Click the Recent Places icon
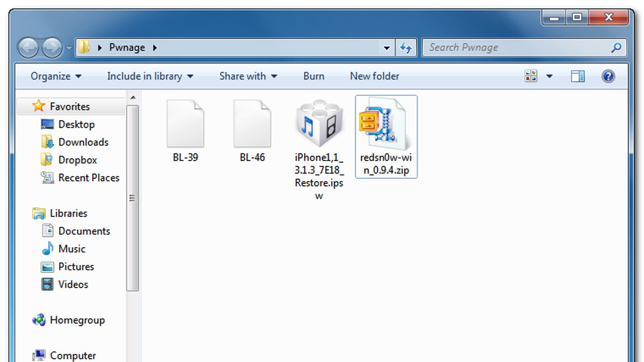The image size is (644, 362). tap(47, 177)
